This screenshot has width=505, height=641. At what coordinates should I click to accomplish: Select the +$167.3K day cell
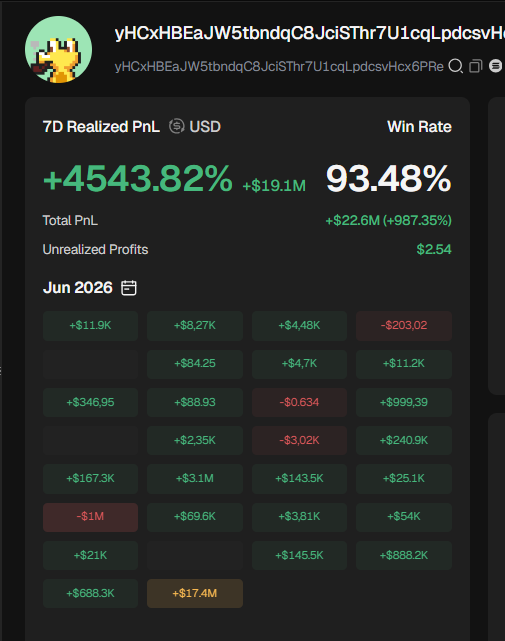tap(90, 479)
